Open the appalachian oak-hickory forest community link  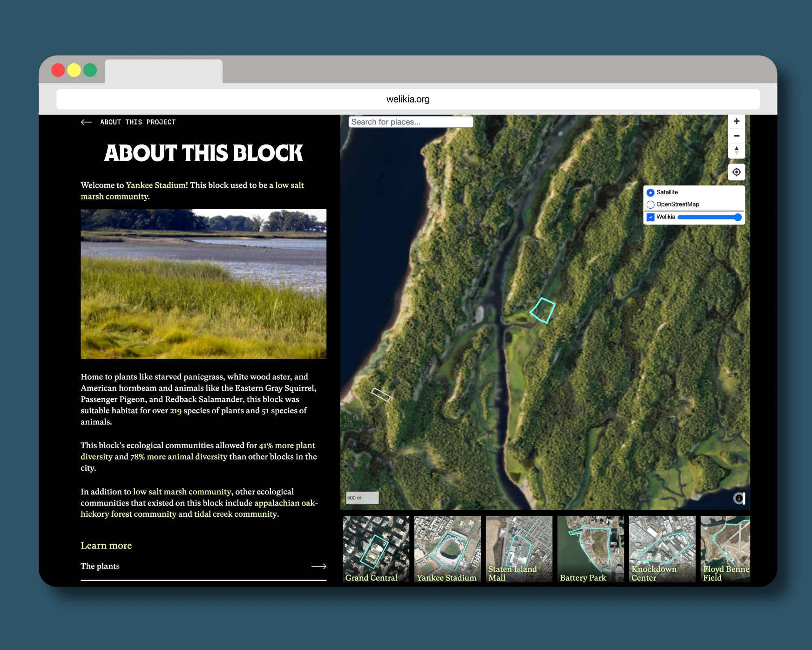point(286,503)
